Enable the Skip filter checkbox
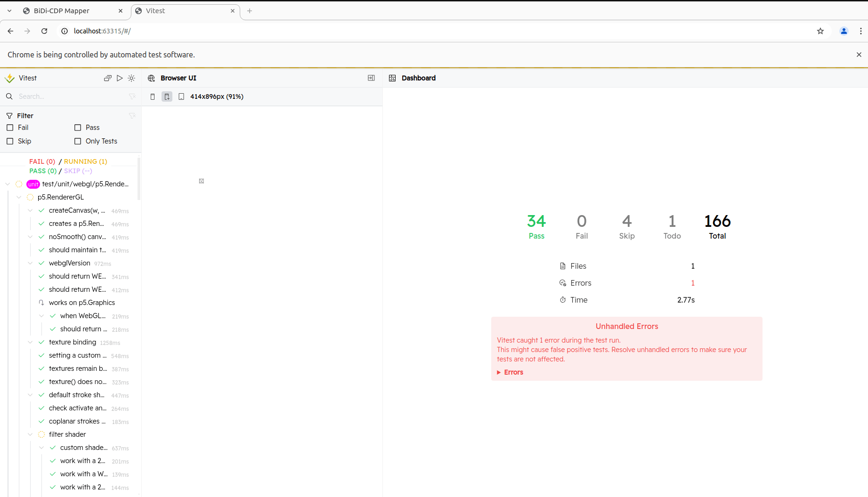 [10, 141]
